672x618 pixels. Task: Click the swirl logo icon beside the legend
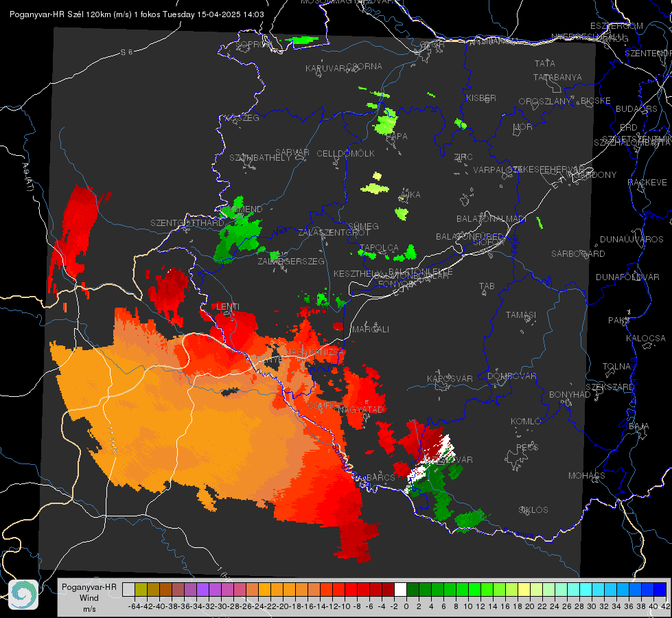pyautogui.click(x=23, y=595)
